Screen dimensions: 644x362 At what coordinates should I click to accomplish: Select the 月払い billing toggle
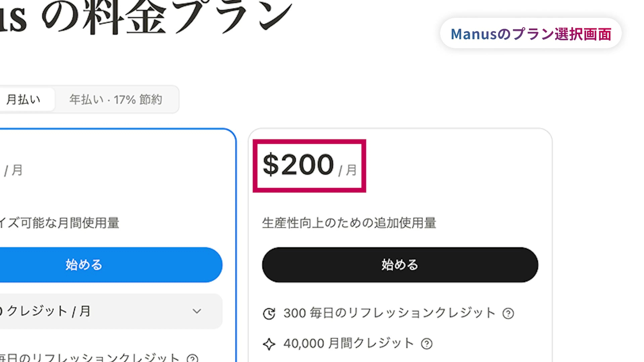click(23, 99)
